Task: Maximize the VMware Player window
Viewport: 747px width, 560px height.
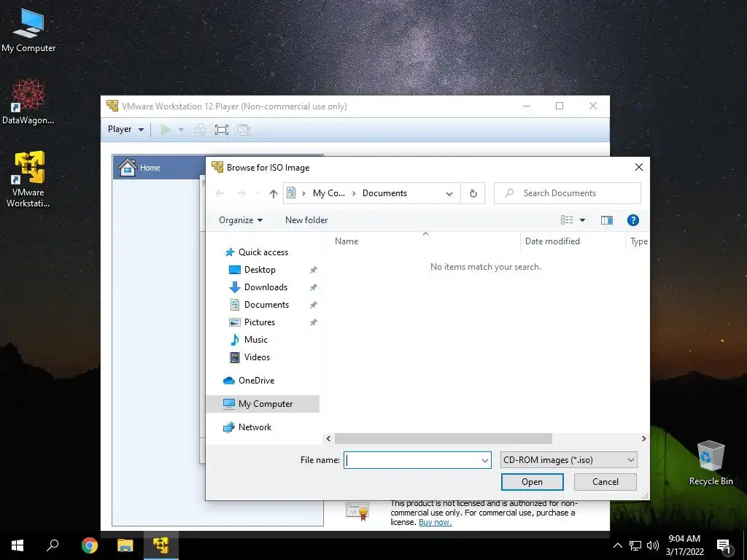Action: point(560,106)
